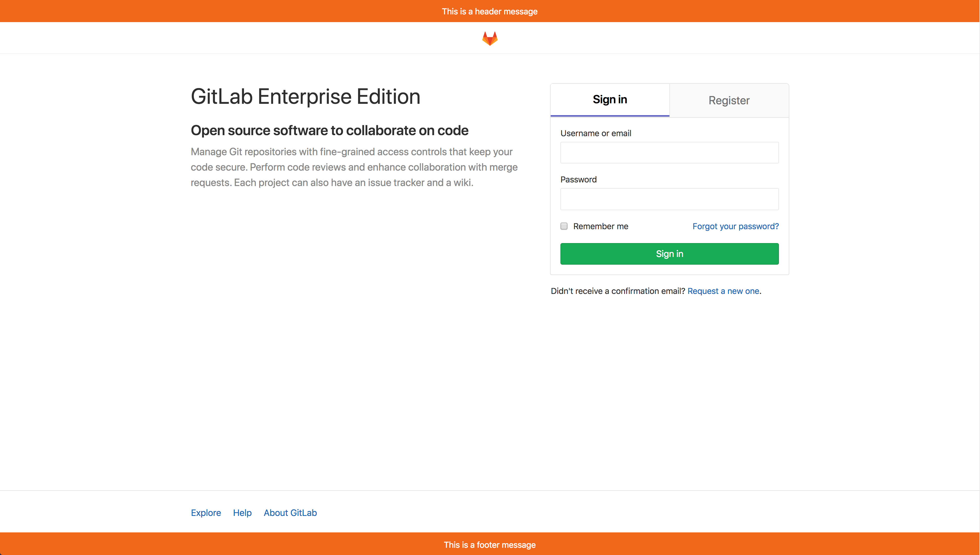Click the 'Remember me' label text
The width and height of the screenshot is (980, 555).
point(601,226)
